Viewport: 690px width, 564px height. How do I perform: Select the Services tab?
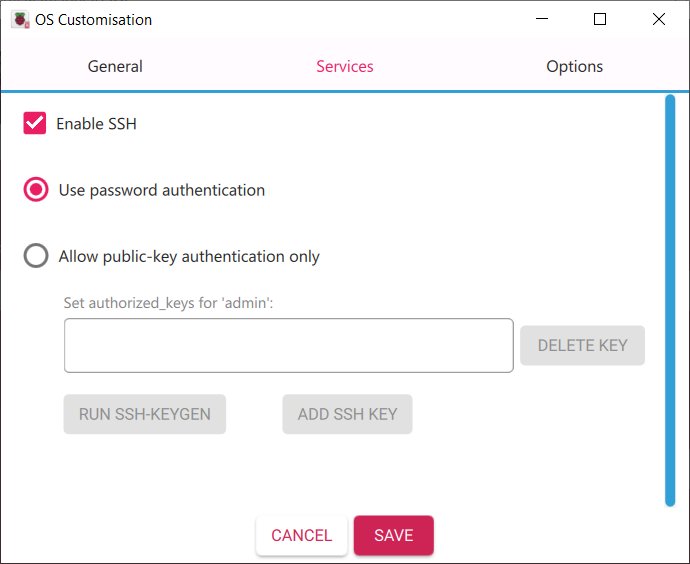click(x=345, y=67)
